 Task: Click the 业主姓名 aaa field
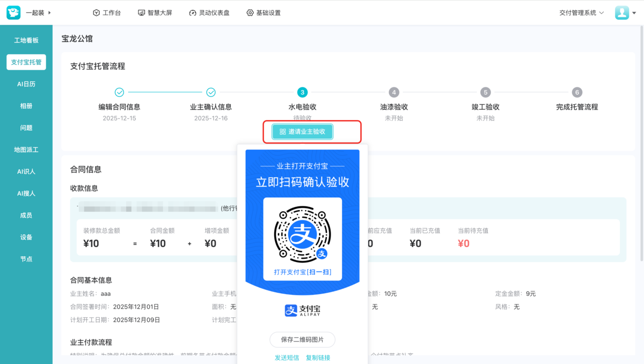[91, 294]
